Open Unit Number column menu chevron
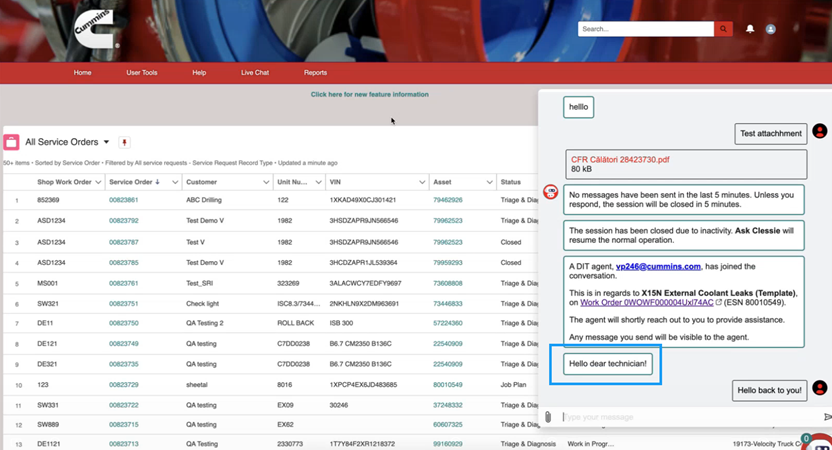 point(318,183)
